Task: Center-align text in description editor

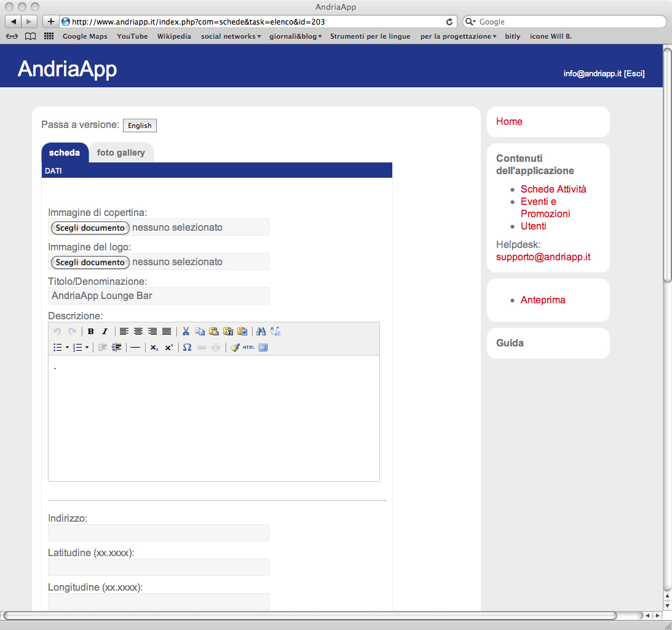Action: [x=138, y=331]
